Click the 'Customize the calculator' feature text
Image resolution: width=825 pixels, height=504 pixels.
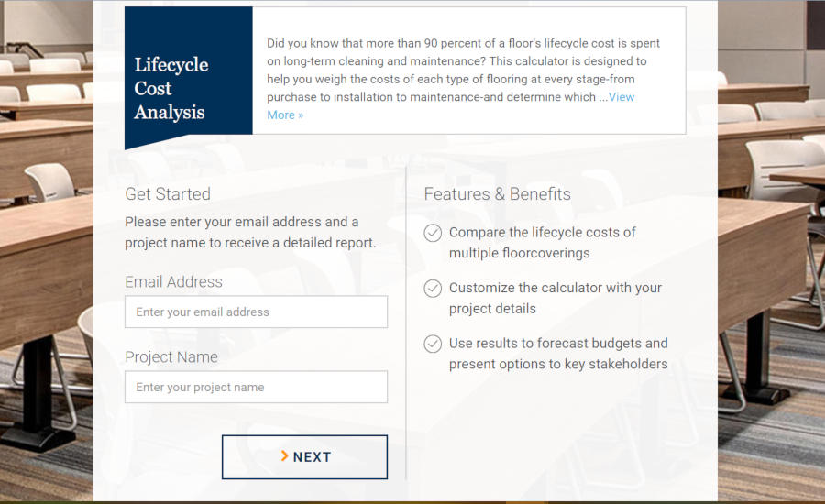point(555,298)
